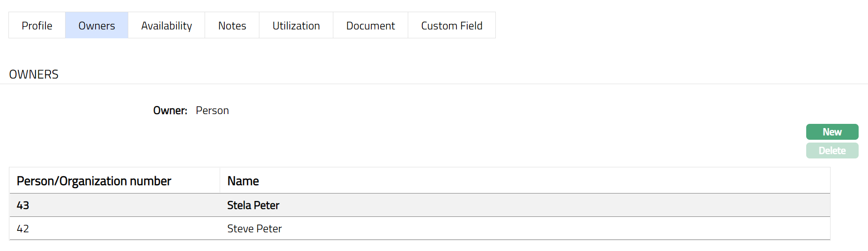The image size is (868, 251).
Task: Click the green New button
Action: tap(832, 132)
